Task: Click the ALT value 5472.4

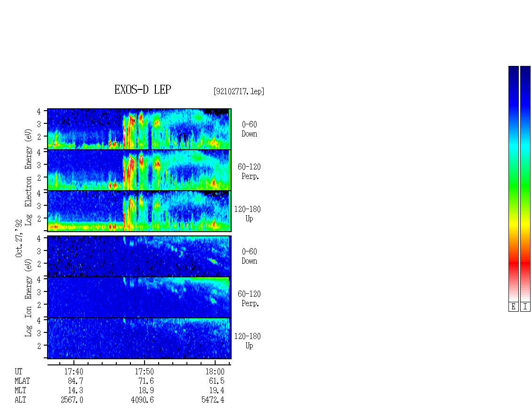Action: [213, 400]
